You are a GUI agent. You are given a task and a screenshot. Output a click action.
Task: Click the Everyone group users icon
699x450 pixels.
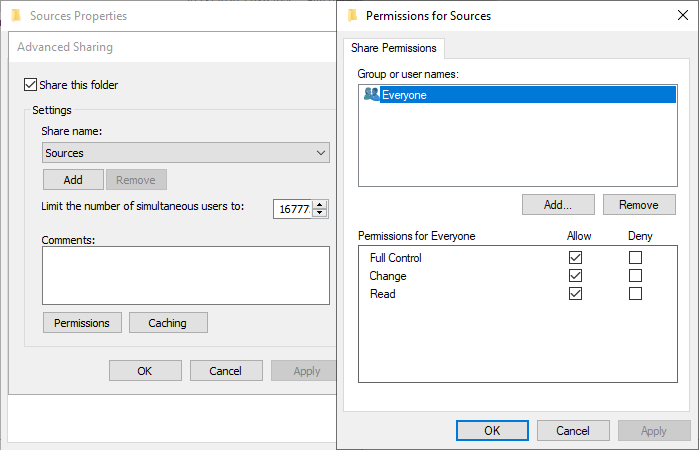(x=371, y=94)
